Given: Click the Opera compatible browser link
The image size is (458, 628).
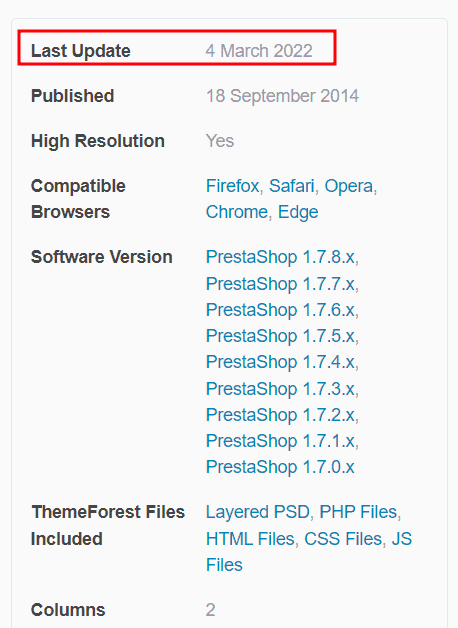Looking at the screenshot, I should (x=348, y=186).
